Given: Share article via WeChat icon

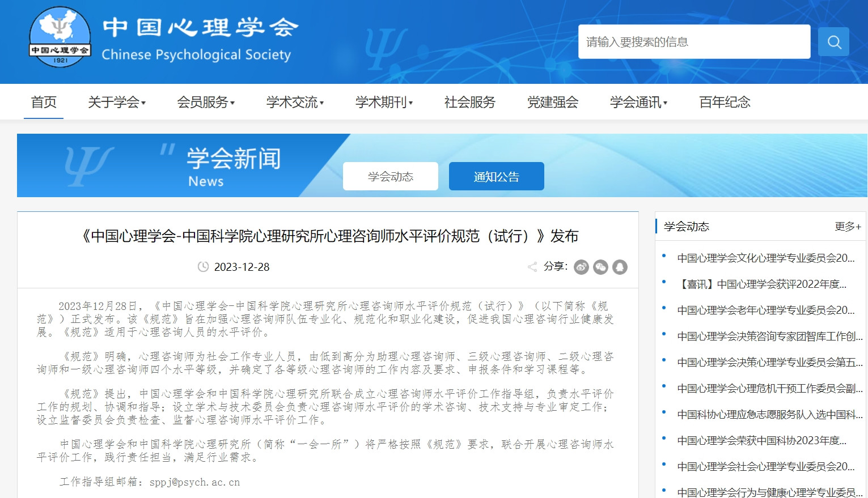Looking at the screenshot, I should click(x=600, y=267).
